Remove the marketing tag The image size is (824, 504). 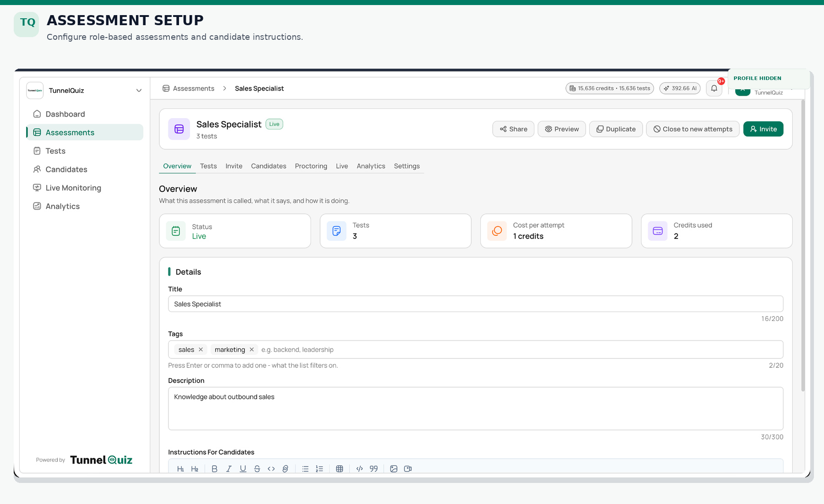(x=251, y=350)
